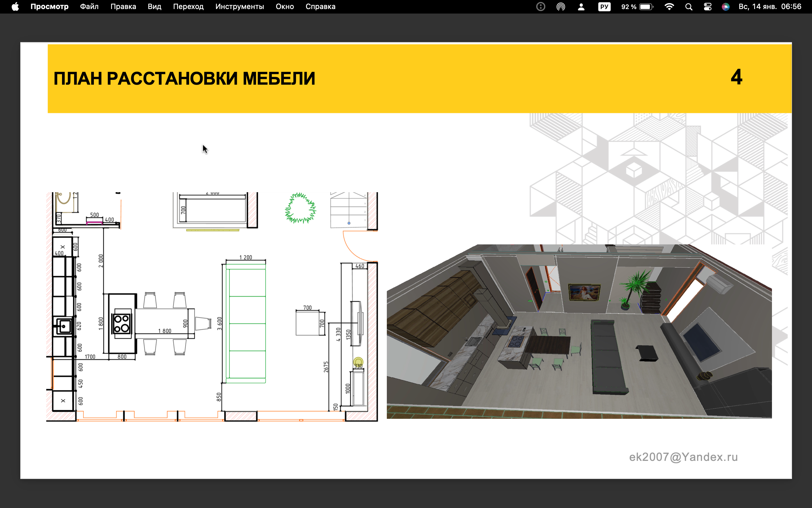This screenshot has height=508, width=812.
Task: Click the ek2007@Yandex.ru email text
Action: [683, 457]
